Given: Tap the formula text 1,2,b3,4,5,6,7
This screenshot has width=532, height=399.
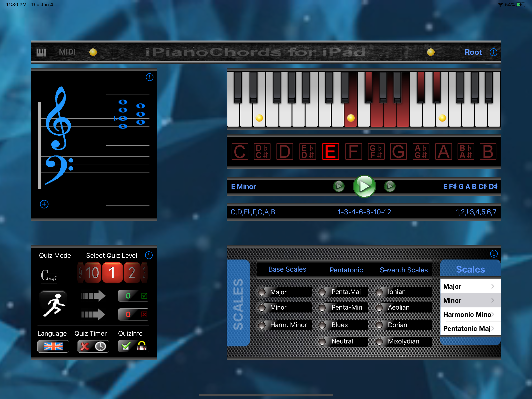Looking at the screenshot, I should (476, 212).
